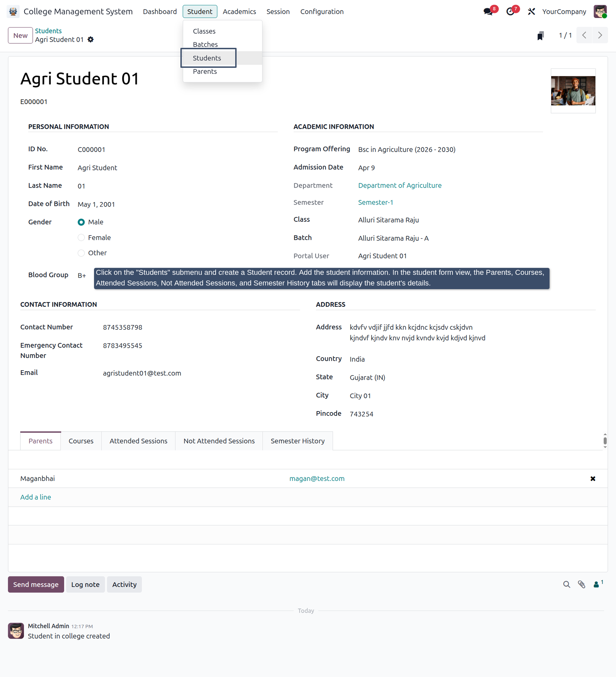Search chatter messages magnifier icon
Screen dimensions: 616x677
point(566,584)
